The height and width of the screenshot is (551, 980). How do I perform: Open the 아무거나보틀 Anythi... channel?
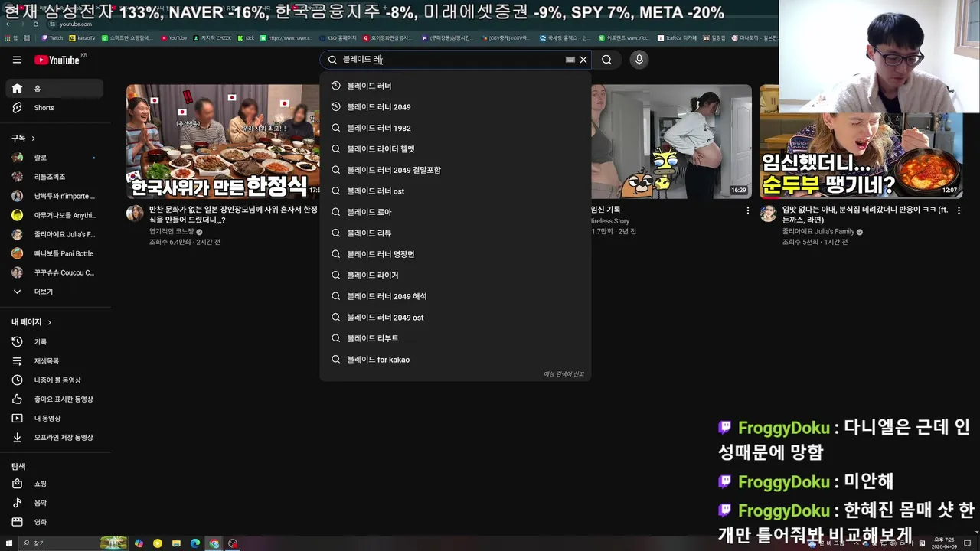[54, 215]
